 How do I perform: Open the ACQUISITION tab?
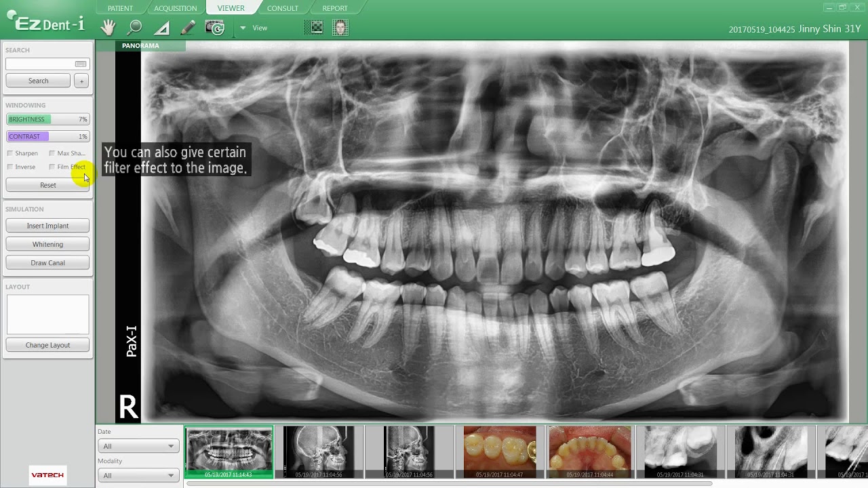pos(175,8)
